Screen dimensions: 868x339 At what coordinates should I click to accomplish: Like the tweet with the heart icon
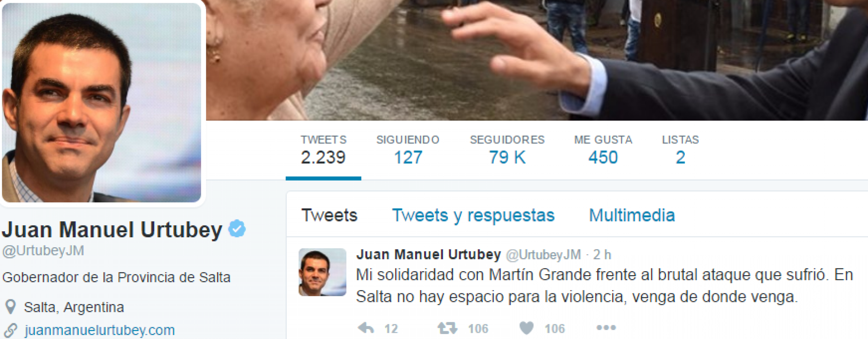pyautogui.click(x=527, y=328)
